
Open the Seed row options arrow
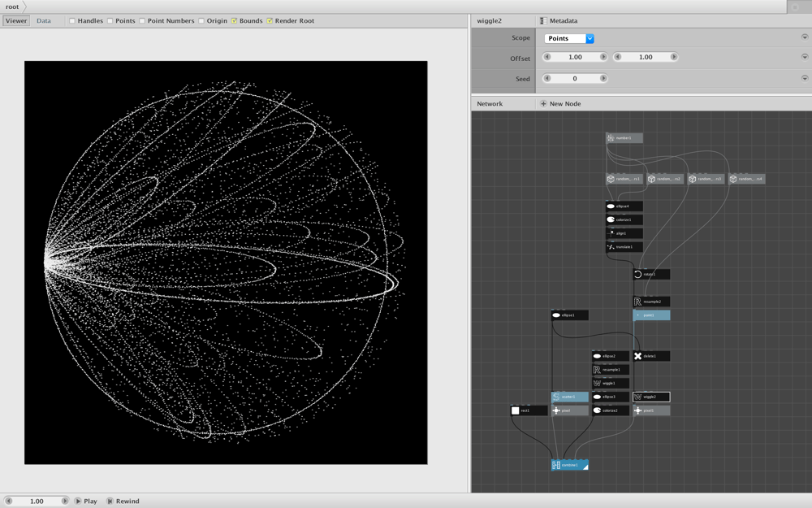tap(804, 78)
